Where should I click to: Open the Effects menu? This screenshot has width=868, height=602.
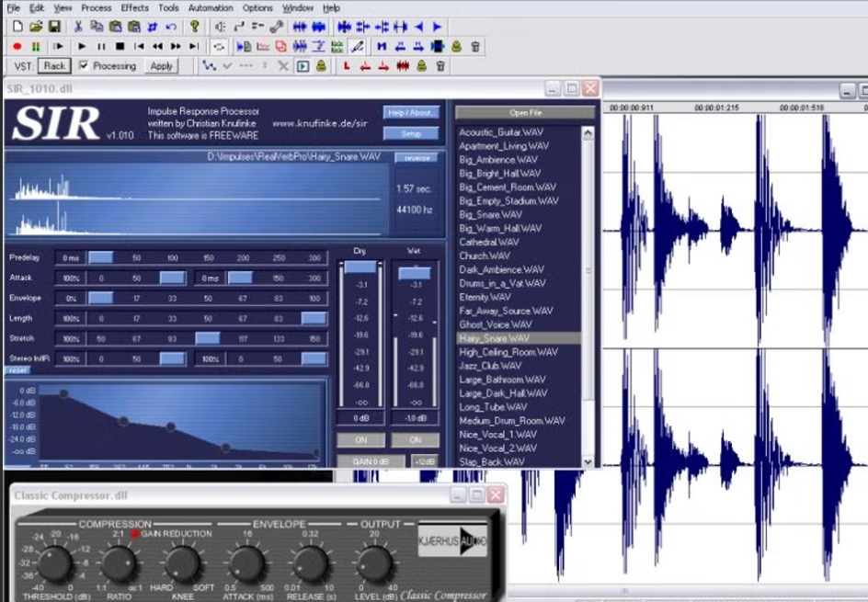pos(134,7)
